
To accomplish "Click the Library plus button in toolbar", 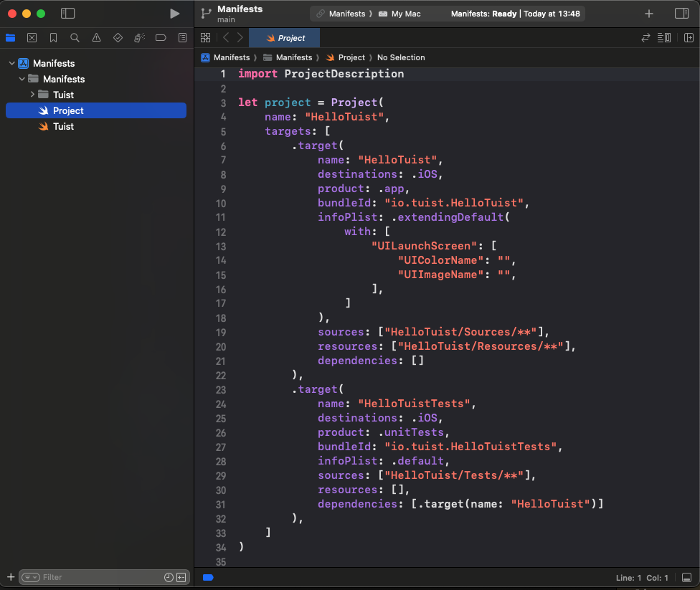I will click(648, 14).
